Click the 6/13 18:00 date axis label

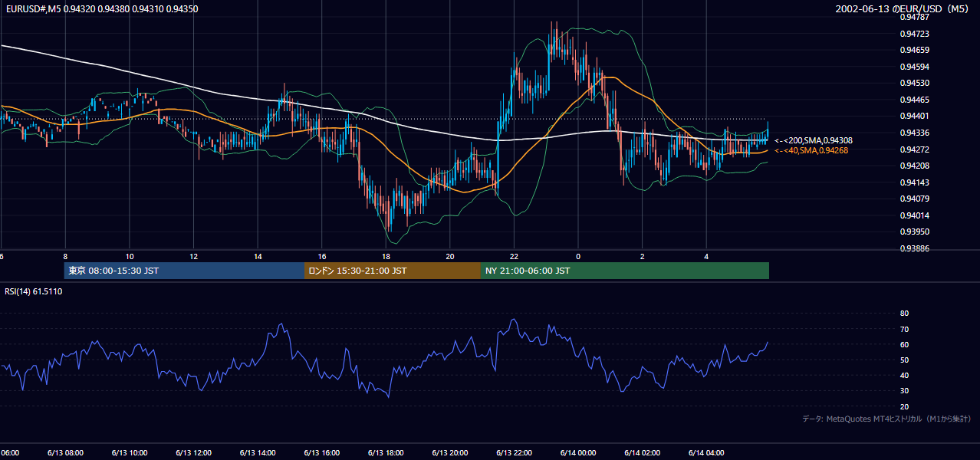pos(386,452)
